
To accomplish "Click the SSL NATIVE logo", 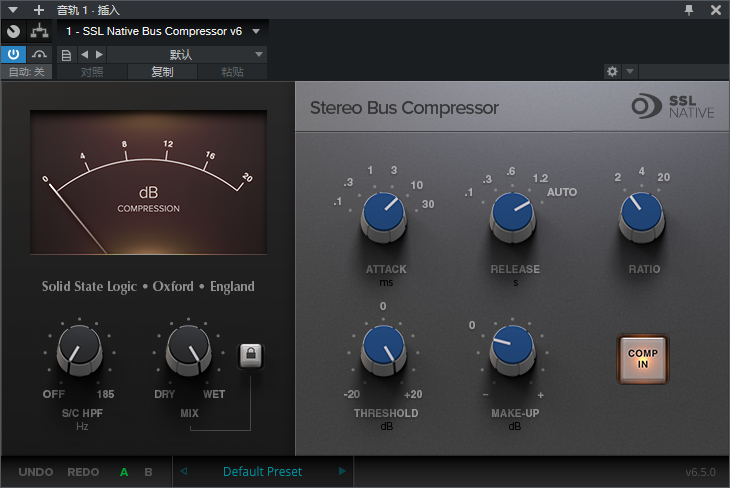I will [x=673, y=106].
